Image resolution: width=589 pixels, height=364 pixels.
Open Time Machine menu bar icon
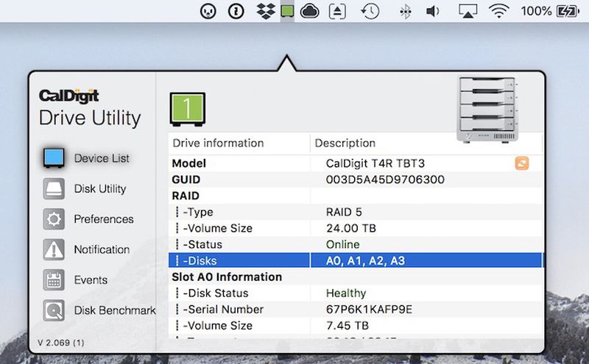(370, 11)
